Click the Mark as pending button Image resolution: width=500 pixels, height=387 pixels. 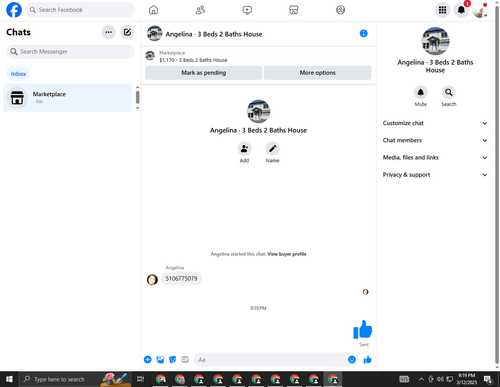point(203,73)
